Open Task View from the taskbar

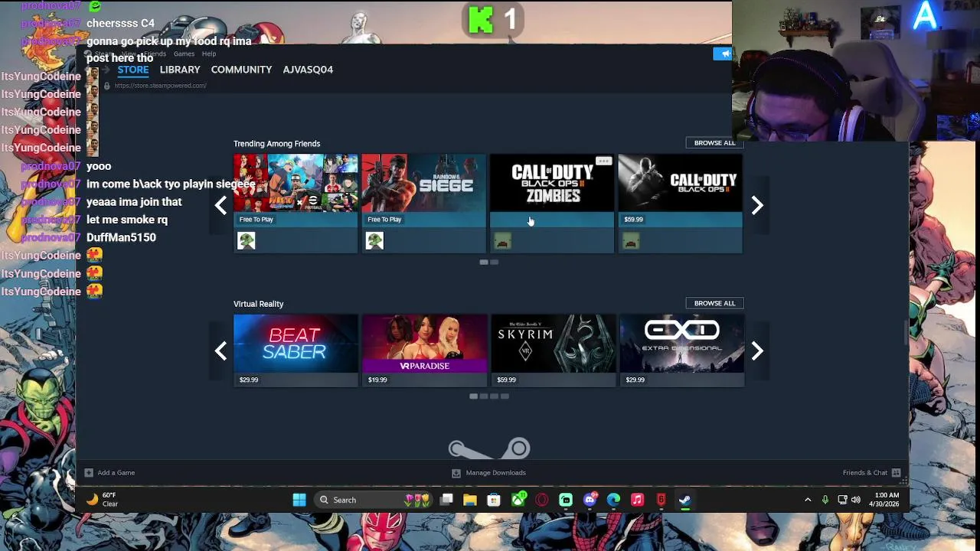coord(446,500)
